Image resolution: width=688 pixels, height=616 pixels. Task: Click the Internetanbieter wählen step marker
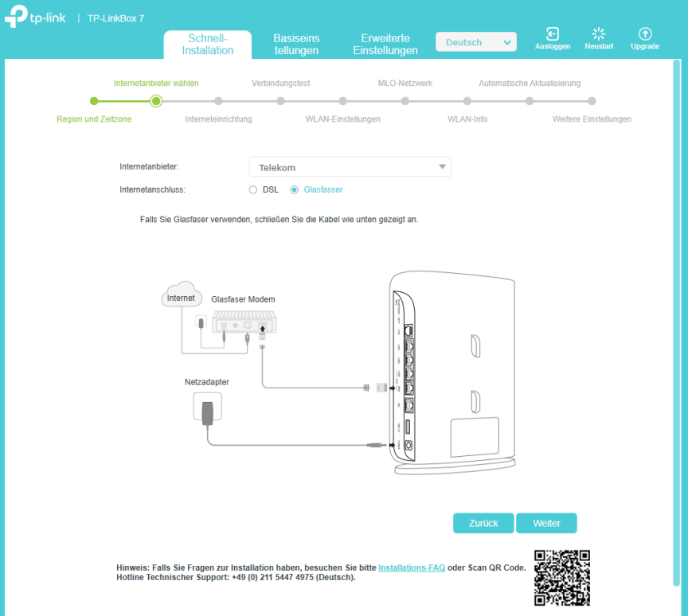click(x=156, y=101)
